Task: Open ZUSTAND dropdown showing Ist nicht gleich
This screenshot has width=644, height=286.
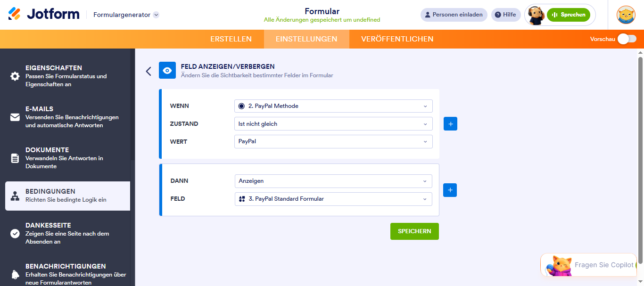Action: click(333, 124)
